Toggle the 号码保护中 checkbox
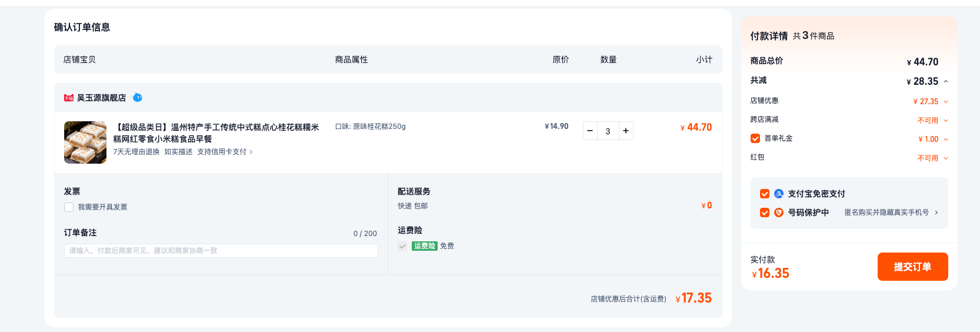This screenshot has width=980, height=332. (x=765, y=213)
